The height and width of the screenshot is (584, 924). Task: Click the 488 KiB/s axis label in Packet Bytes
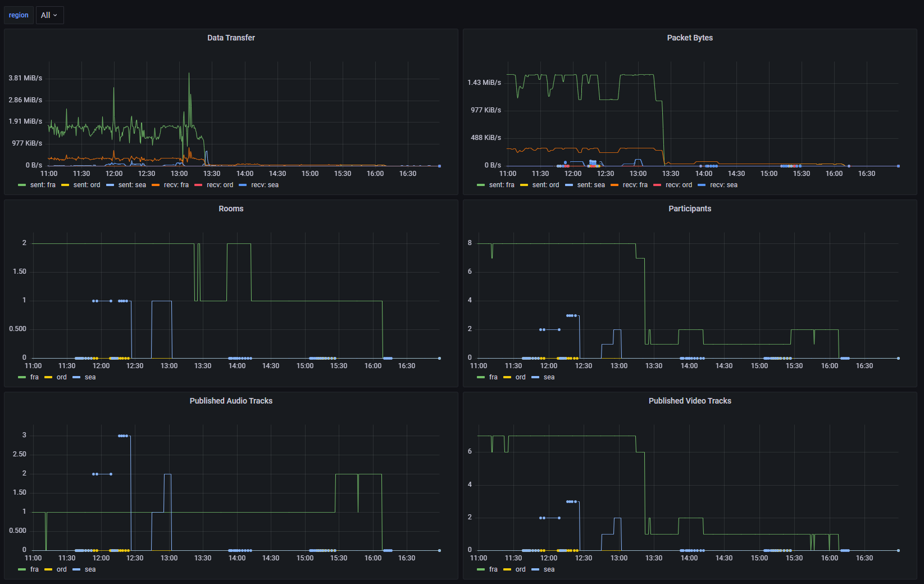tap(486, 138)
